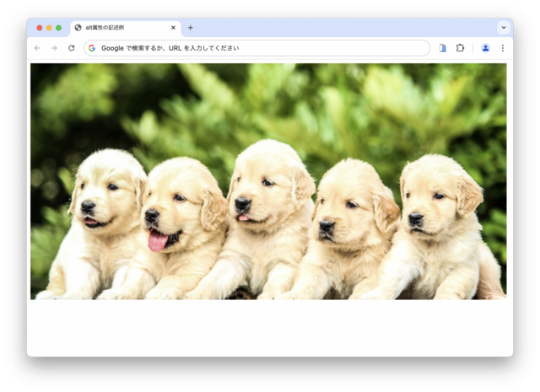Click the puppies photo on the page
This screenshot has height=392, width=540.
point(268,181)
